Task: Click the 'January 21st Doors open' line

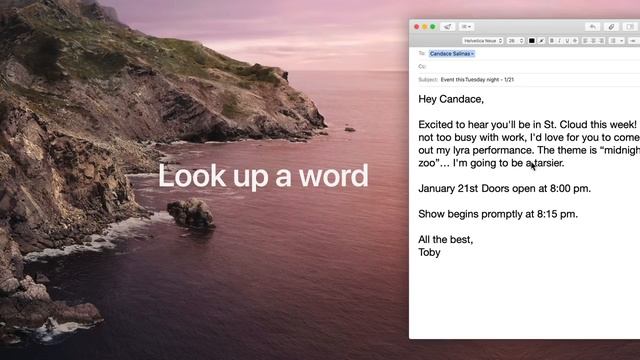Action: pyautogui.click(x=504, y=189)
